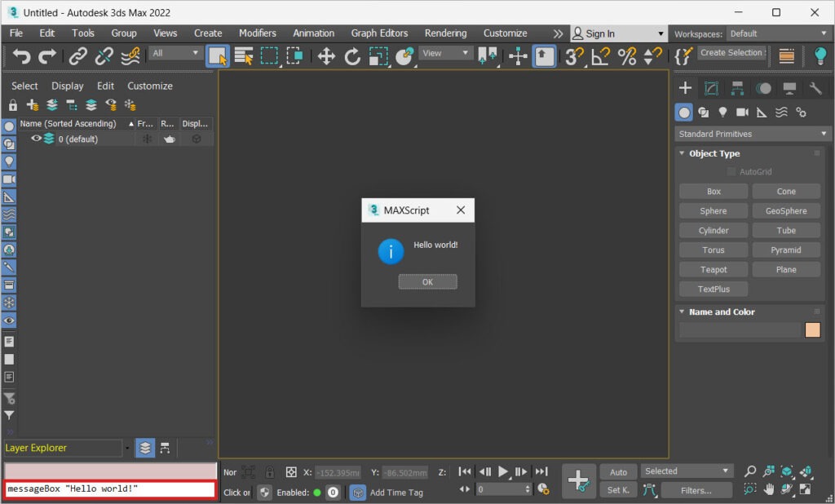Click the Undo arrow in the main toolbar

point(21,56)
